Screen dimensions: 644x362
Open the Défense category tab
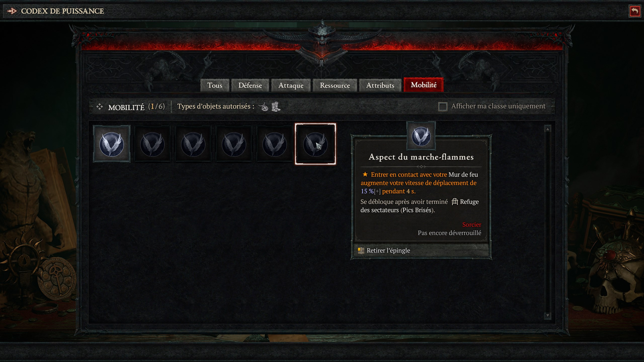coord(250,85)
